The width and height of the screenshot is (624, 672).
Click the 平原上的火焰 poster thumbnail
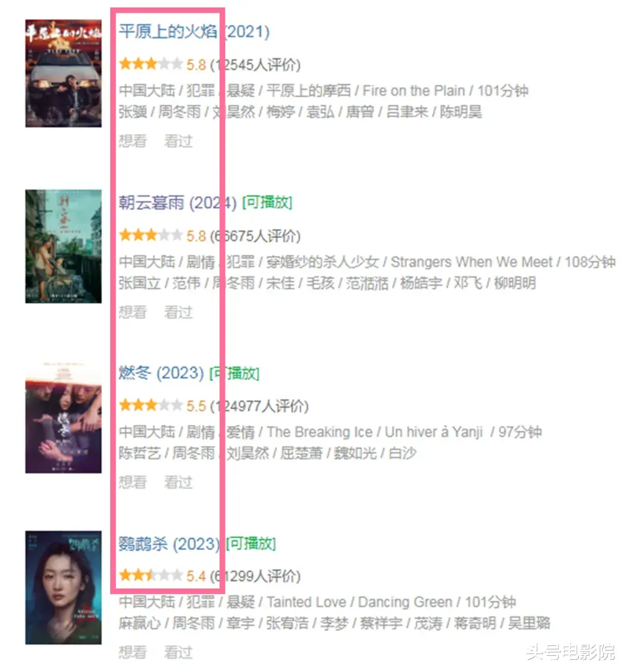coord(64,73)
